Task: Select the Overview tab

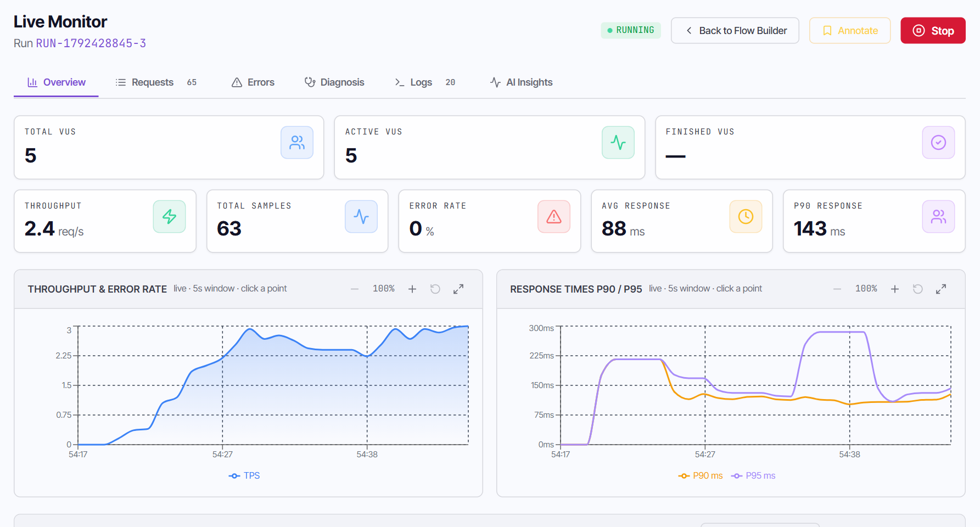Action: tap(56, 82)
